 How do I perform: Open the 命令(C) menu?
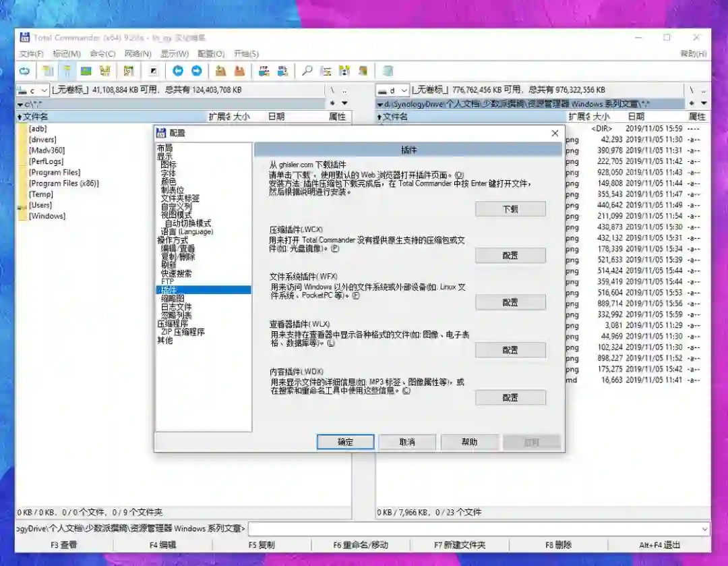click(102, 54)
